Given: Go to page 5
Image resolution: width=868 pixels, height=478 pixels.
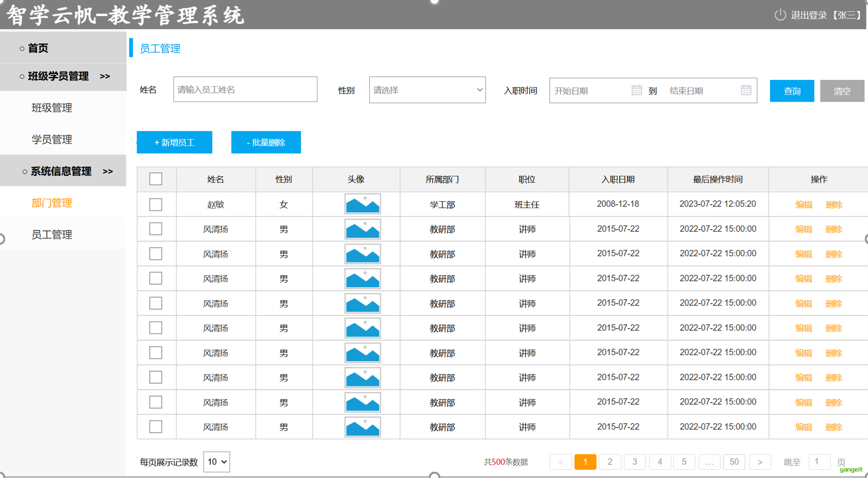Looking at the screenshot, I should [x=684, y=461].
